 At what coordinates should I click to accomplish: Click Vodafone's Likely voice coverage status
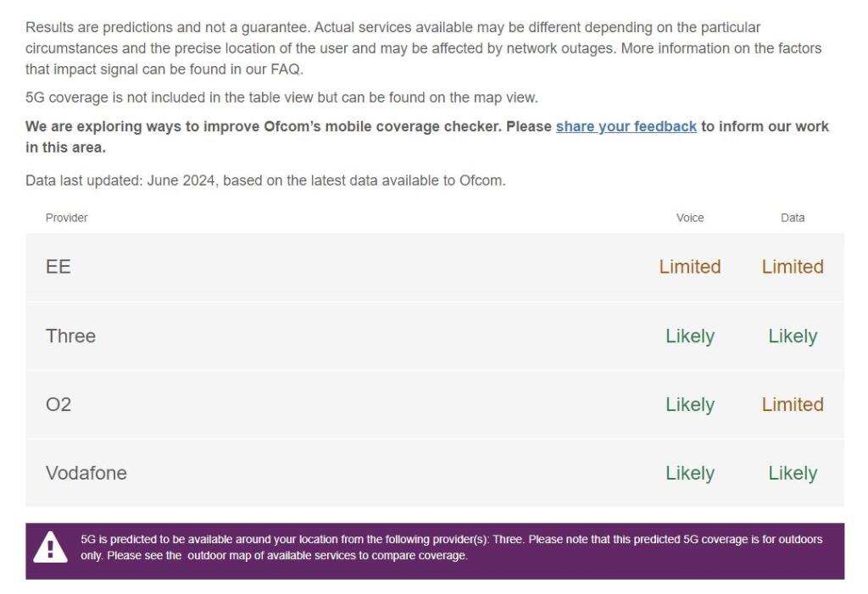(690, 473)
